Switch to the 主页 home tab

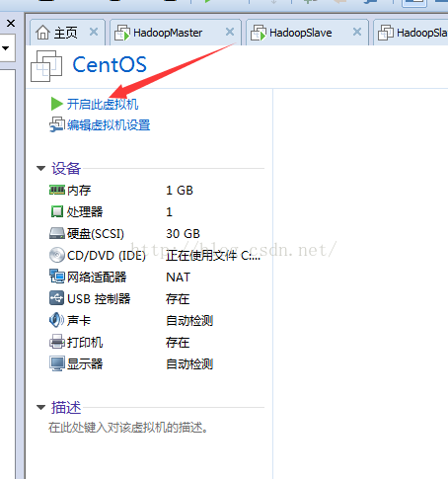tap(66, 33)
